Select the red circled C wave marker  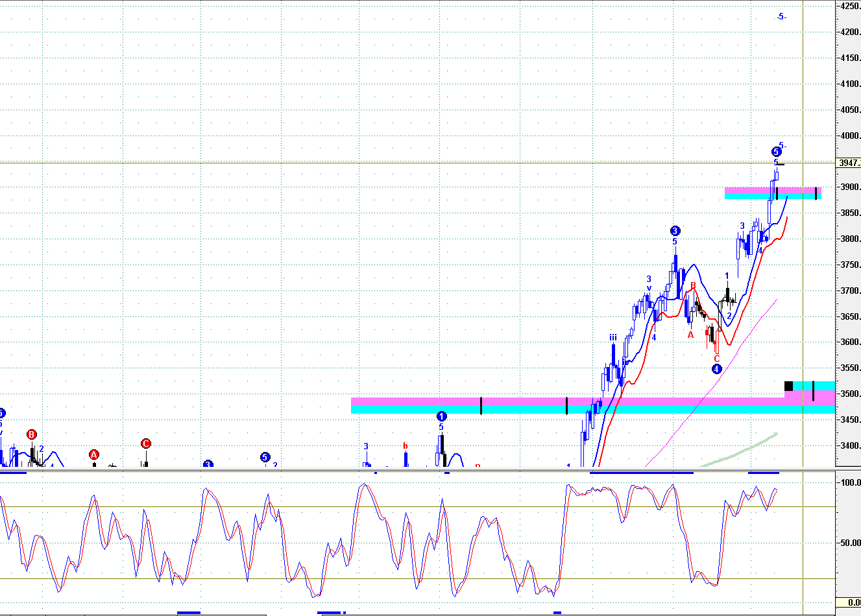[145, 444]
